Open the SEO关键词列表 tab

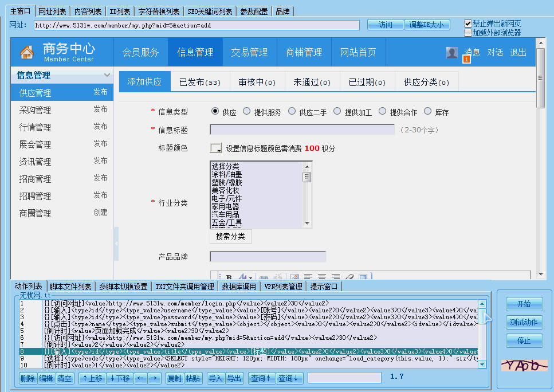pos(210,11)
